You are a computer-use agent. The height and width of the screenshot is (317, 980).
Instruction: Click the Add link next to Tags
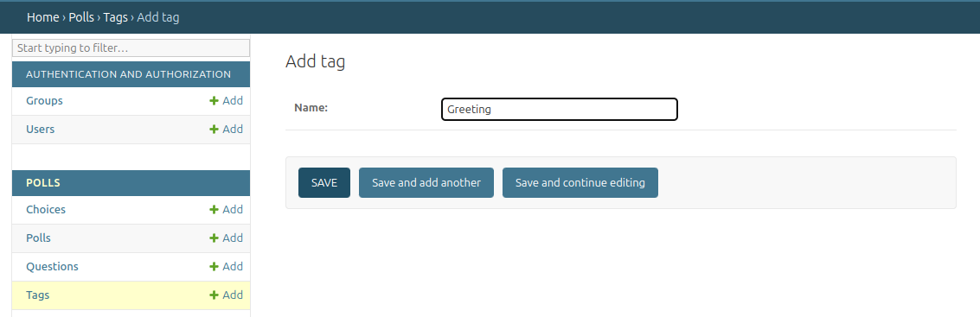click(227, 295)
